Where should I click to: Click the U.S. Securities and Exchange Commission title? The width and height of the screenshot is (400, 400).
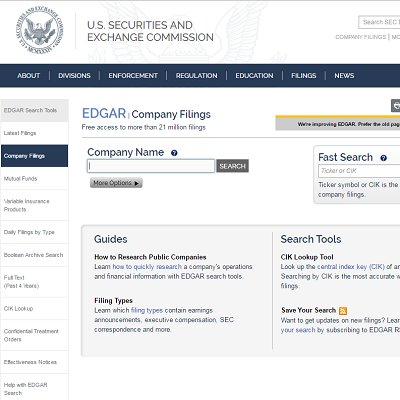pyautogui.click(x=150, y=31)
